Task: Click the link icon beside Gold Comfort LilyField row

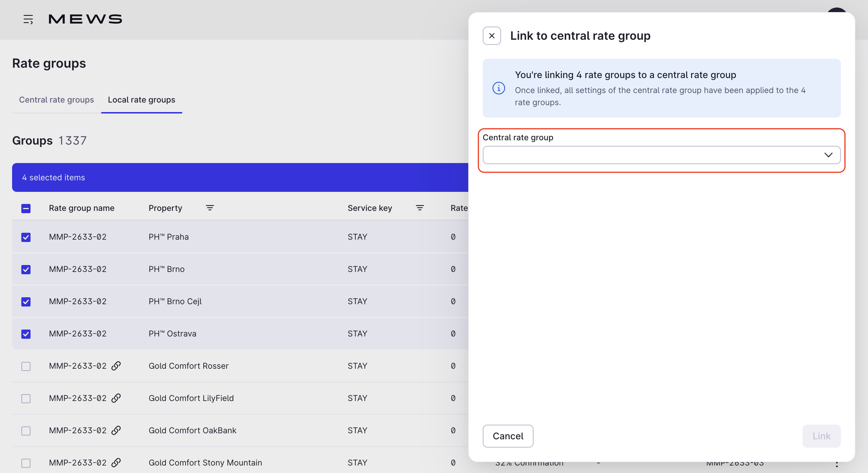Action: [x=116, y=398]
